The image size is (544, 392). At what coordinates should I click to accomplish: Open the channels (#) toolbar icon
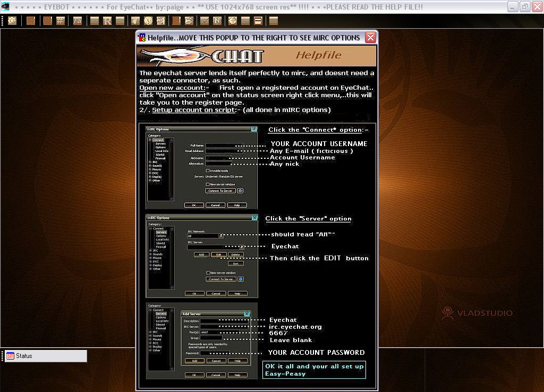tap(61, 21)
